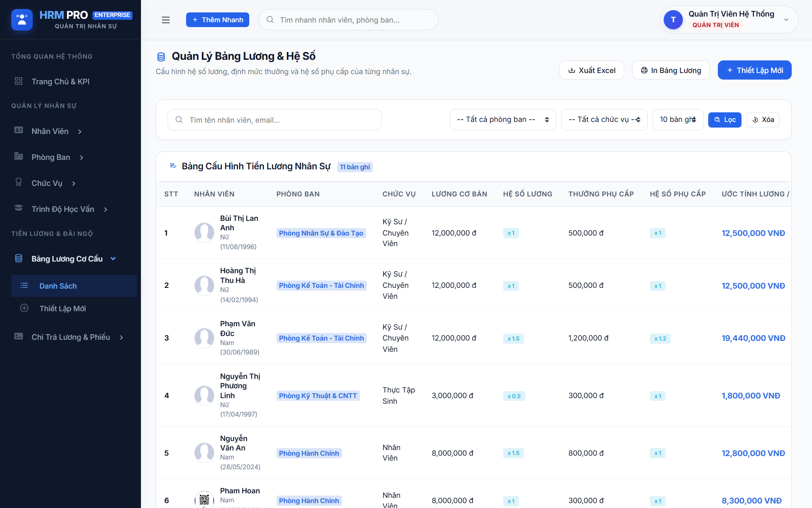Click Phòng Nhân Sự & Đào Tạo tag
The image size is (812, 508).
tap(321, 233)
